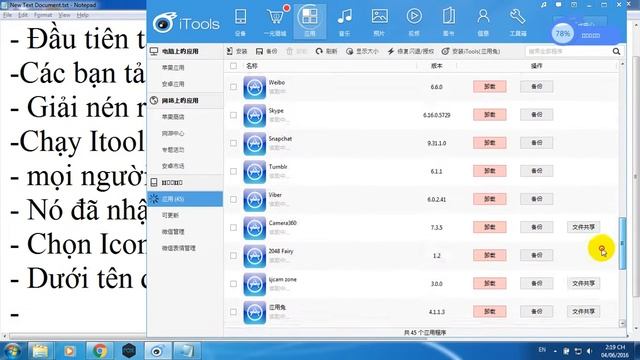Tick the Viber row checkbox

tap(233, 200)
